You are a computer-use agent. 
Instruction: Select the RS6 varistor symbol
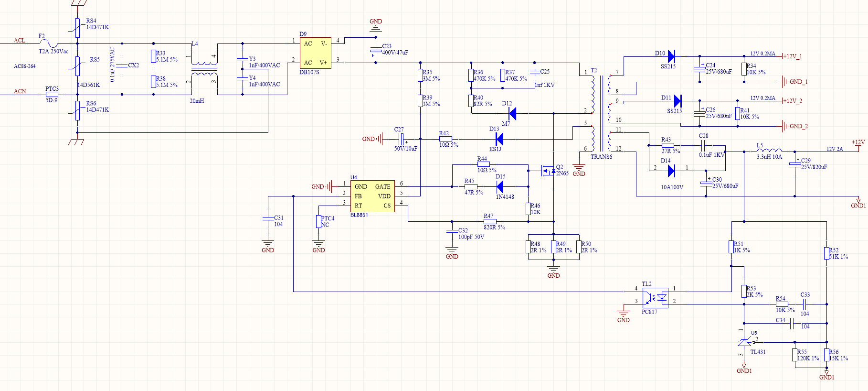click(x=77, y=110)
